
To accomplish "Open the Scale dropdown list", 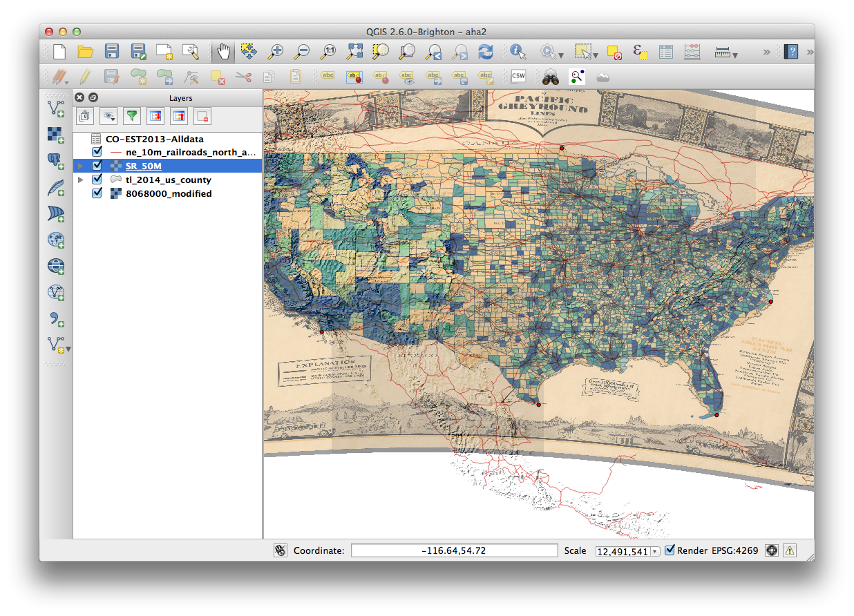I will tap(655, 551).
